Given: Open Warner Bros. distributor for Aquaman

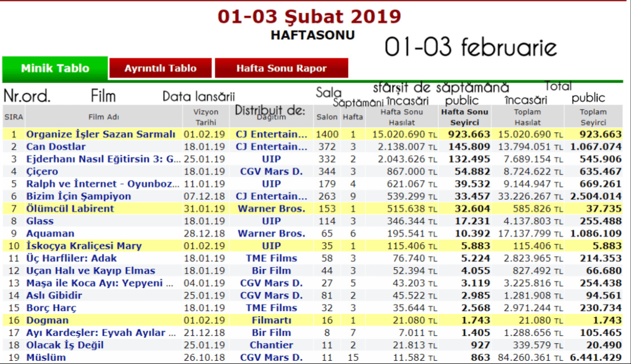Looking at the screenshot, I should (271, 233).
